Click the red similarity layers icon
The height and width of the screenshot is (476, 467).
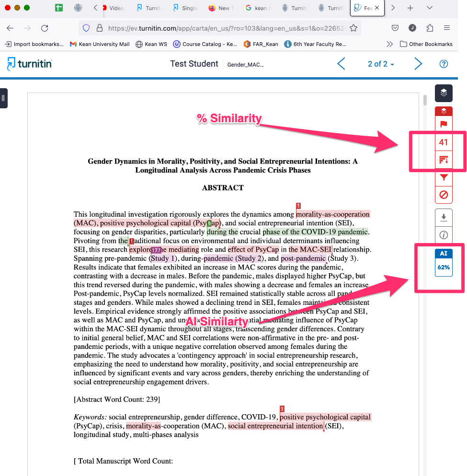444,111
